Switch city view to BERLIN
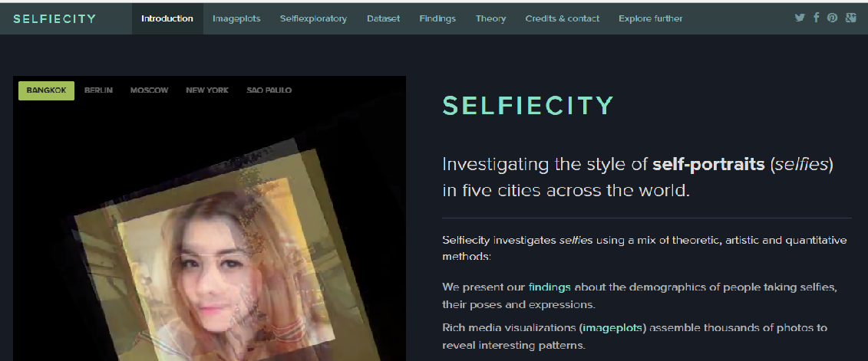The height and width of the screenshot is (361, 868). click(98, 90)
